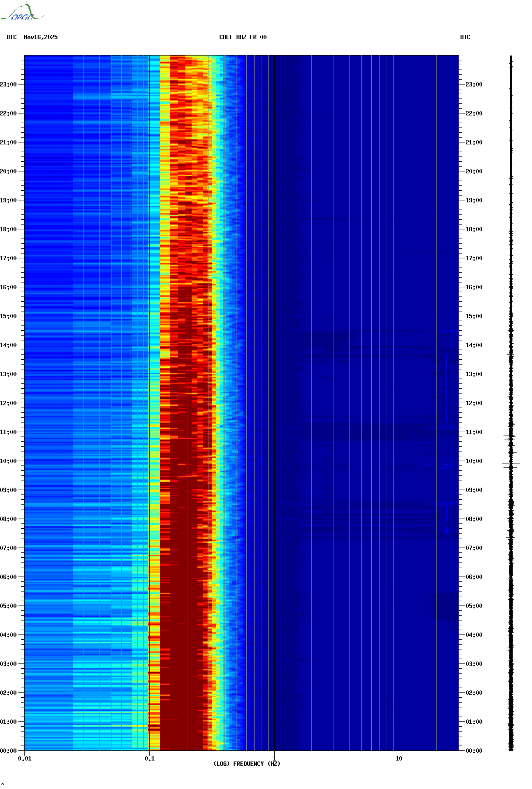Click the left-axis 23:00 time label
Viewport: 532px width, 789px height.
[x=8, y=85]
